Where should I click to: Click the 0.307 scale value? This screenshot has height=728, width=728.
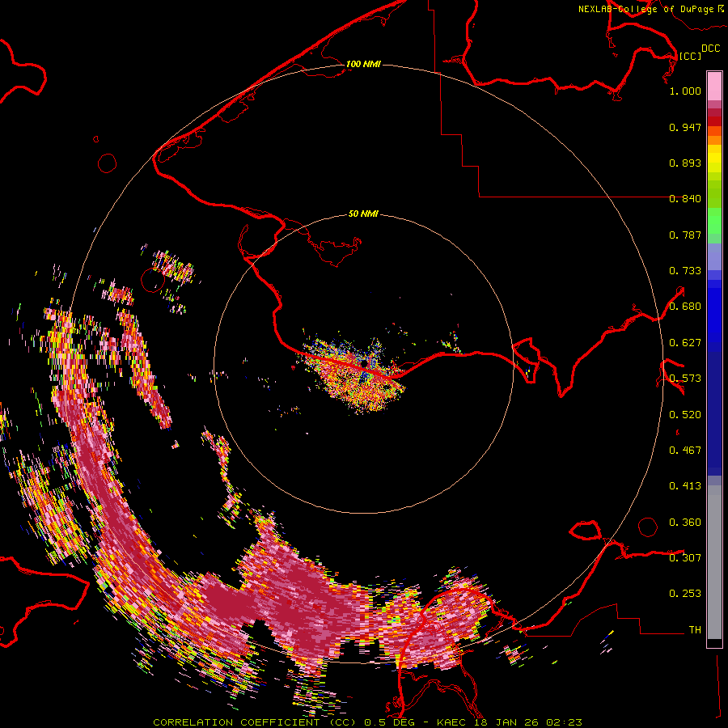pyautogui.click(x=685, y=557)
